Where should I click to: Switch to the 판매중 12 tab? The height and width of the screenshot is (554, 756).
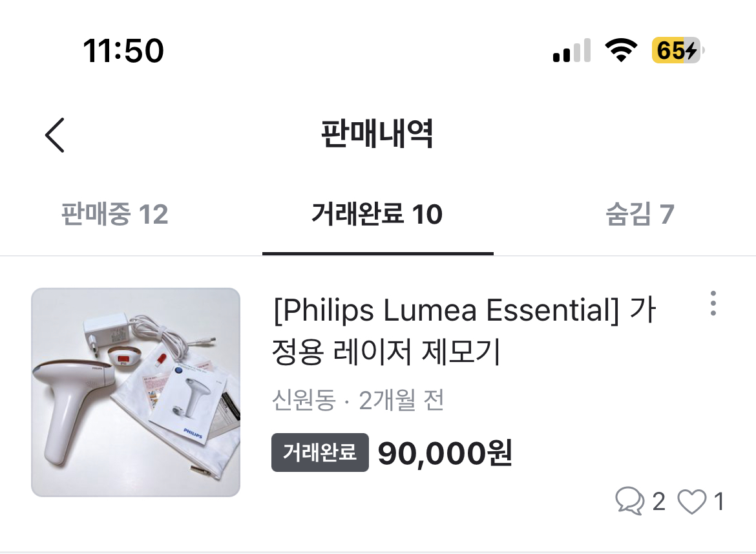(x=114, y=214)
